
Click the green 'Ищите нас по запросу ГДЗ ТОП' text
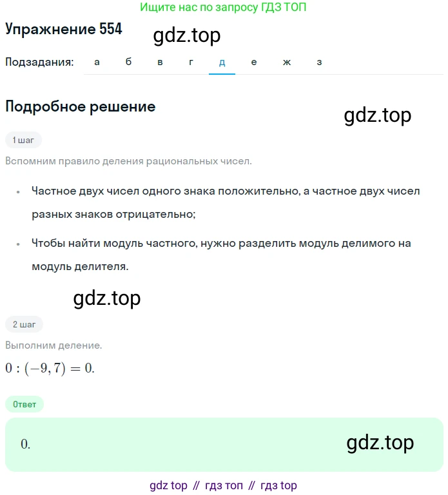pyautogui.click(x=223, y=7)
